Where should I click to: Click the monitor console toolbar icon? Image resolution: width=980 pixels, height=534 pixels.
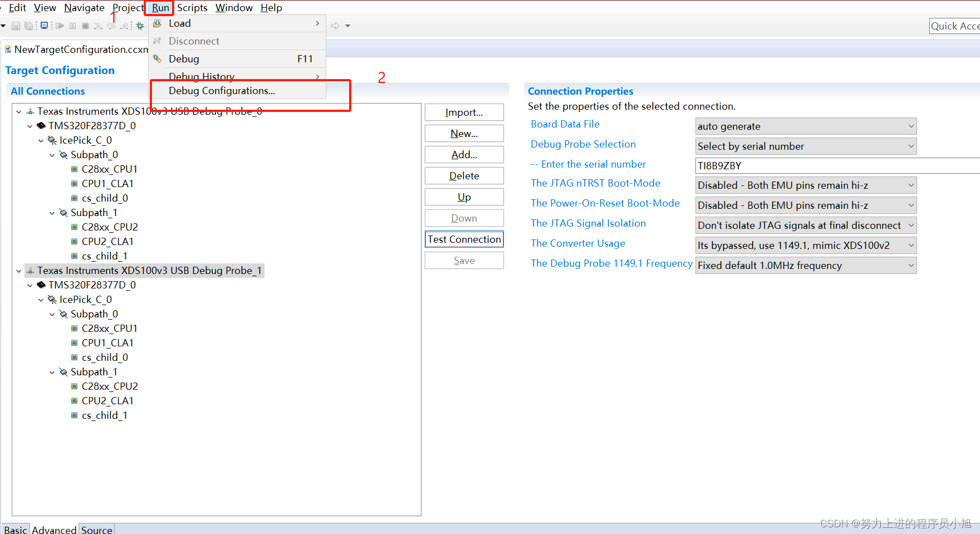pyautogui.click(x=44, y=26)
